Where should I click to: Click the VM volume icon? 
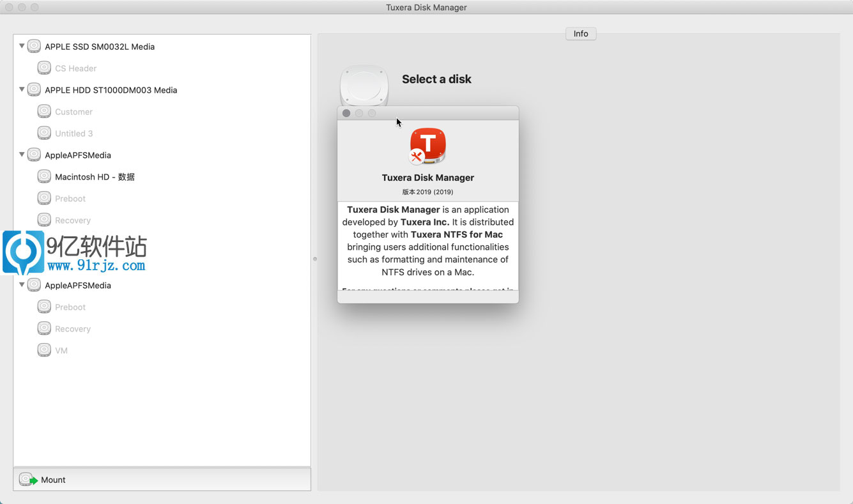point(44,350)
